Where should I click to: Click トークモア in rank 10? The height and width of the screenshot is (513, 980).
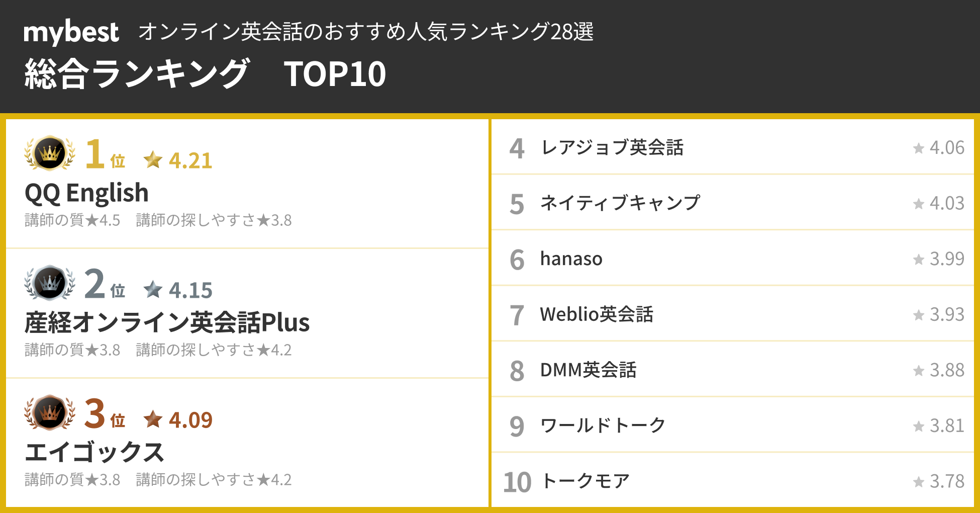coord(585,481)
